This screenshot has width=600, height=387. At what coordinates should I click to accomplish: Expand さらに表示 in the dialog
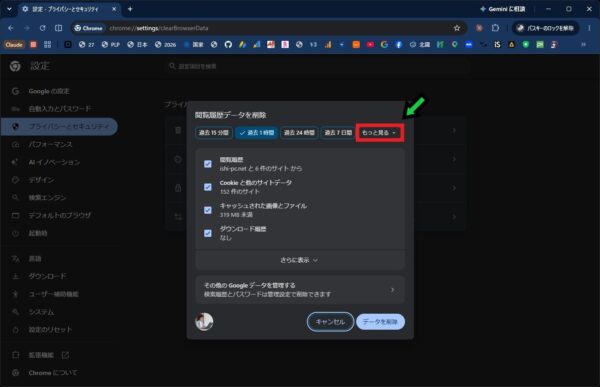[300, 260]
